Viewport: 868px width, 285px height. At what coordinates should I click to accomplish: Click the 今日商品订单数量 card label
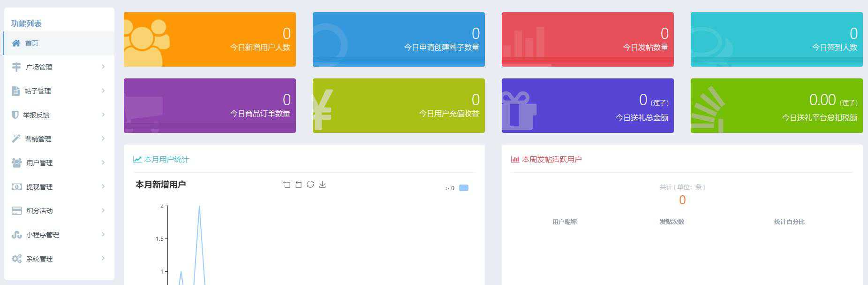click(x=260, y=114)
